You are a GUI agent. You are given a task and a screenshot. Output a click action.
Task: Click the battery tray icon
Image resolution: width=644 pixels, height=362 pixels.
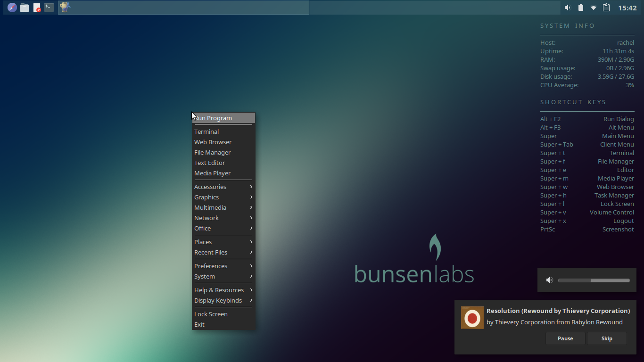click(x=581, y=8)
